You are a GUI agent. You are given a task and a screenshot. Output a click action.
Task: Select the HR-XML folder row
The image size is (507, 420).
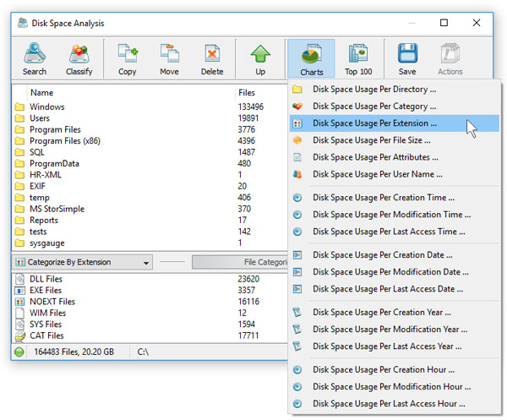(x=150, y=175)
